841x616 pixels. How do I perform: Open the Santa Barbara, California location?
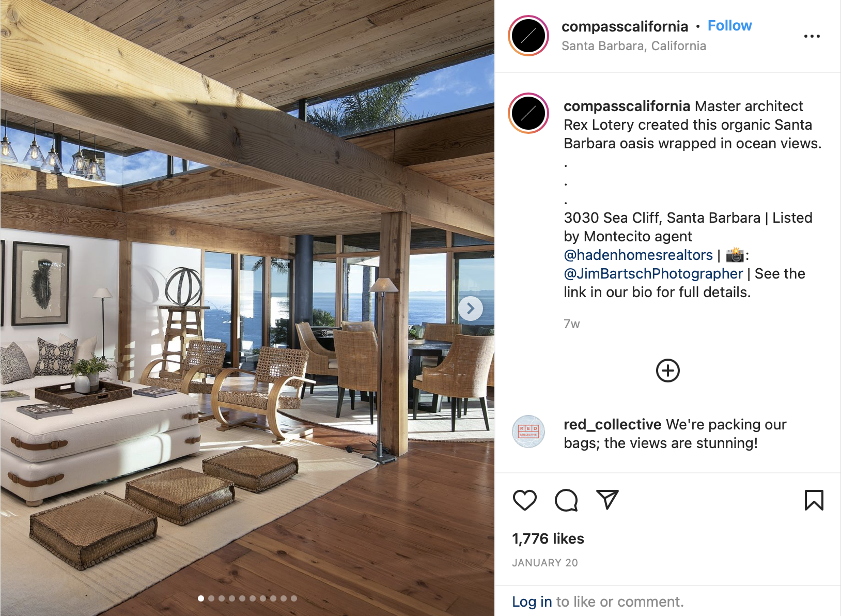(634, 46)
